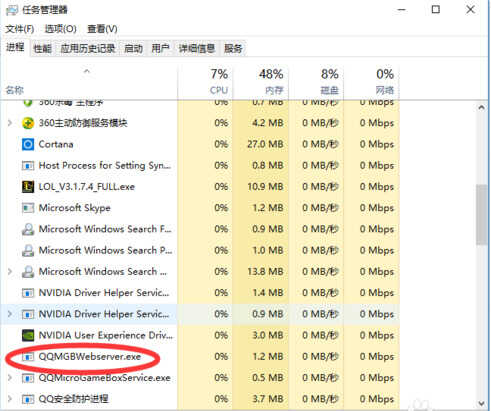Screen dimensions: 491x411
Task: Switch to the 启动 tab
Action: (134, 49)
